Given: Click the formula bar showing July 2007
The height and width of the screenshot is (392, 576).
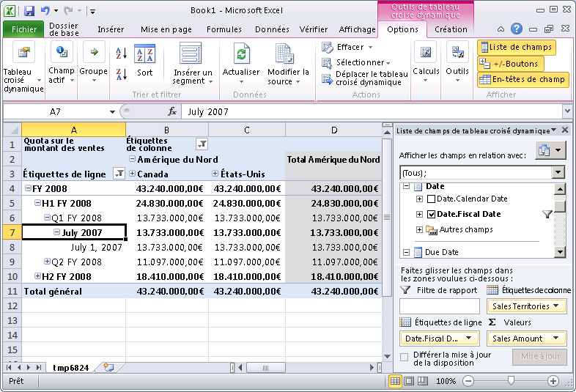Looking at the screenshot, I should pos(372,111).
